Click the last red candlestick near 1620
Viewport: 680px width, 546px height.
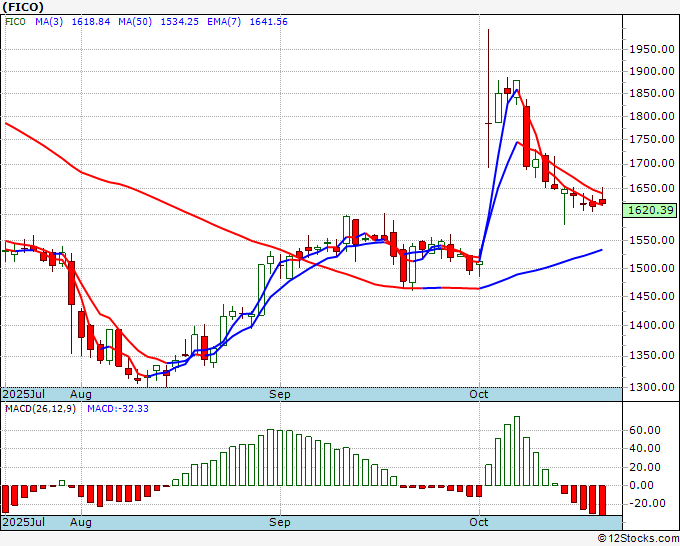602,201
